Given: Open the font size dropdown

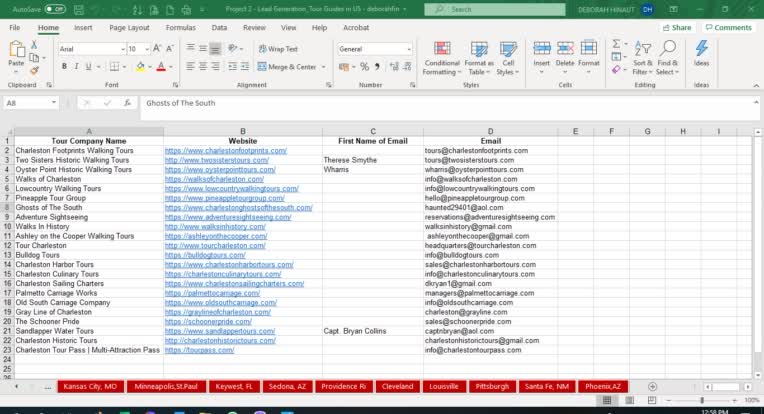Looking at the screenshot, I should click(x=147, y=49).
